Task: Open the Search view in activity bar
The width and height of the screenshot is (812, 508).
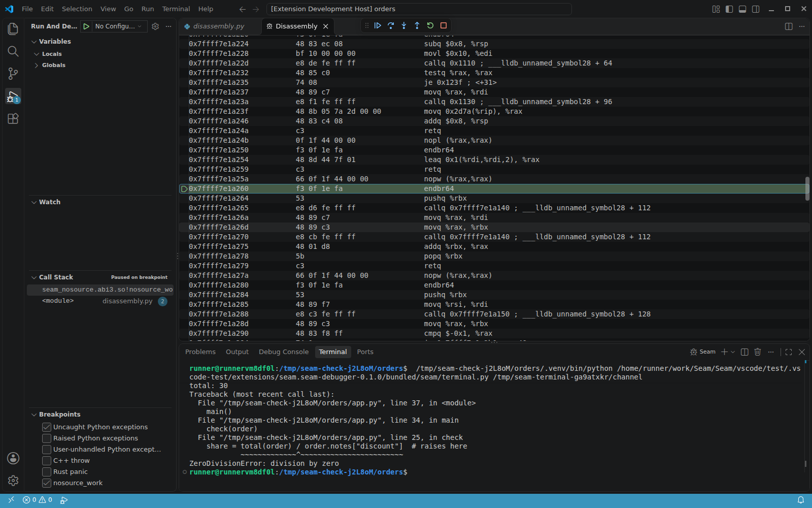Action: tap(13, 51)
